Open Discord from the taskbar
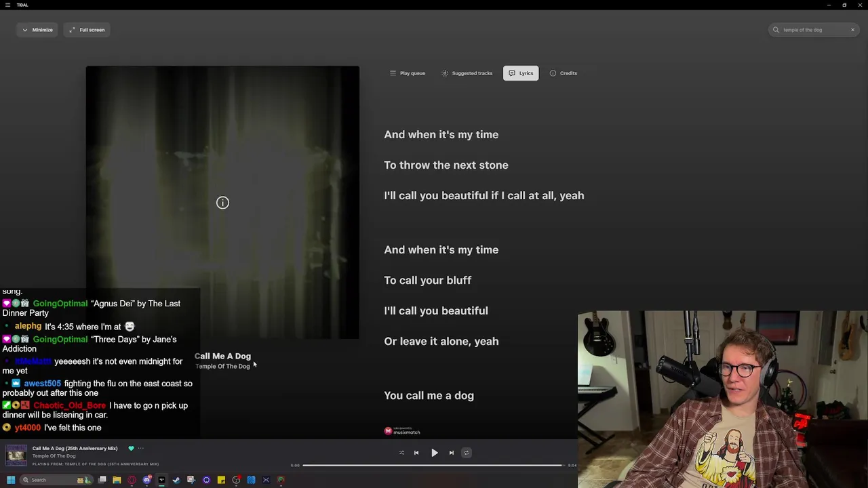 tap(146, 480)
